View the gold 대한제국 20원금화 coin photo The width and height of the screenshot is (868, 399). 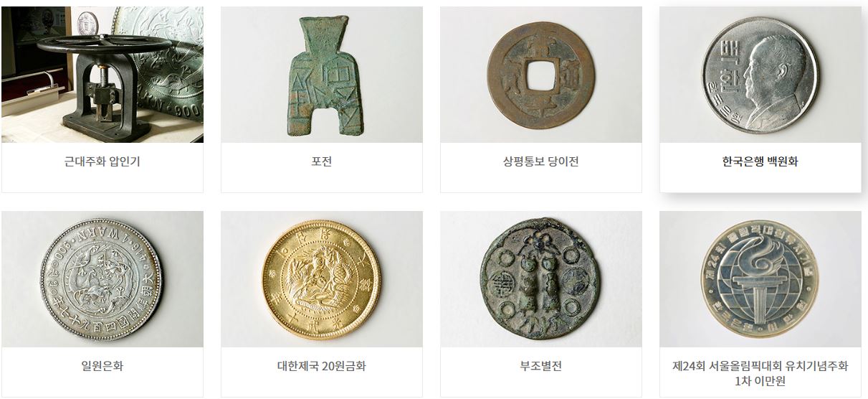(322, 279)
